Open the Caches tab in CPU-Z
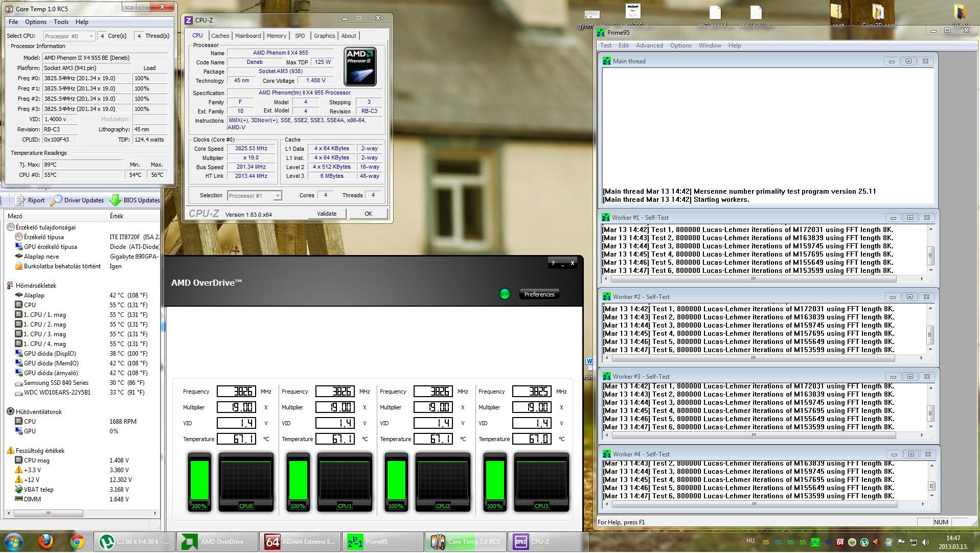 [x=220, y=36]
